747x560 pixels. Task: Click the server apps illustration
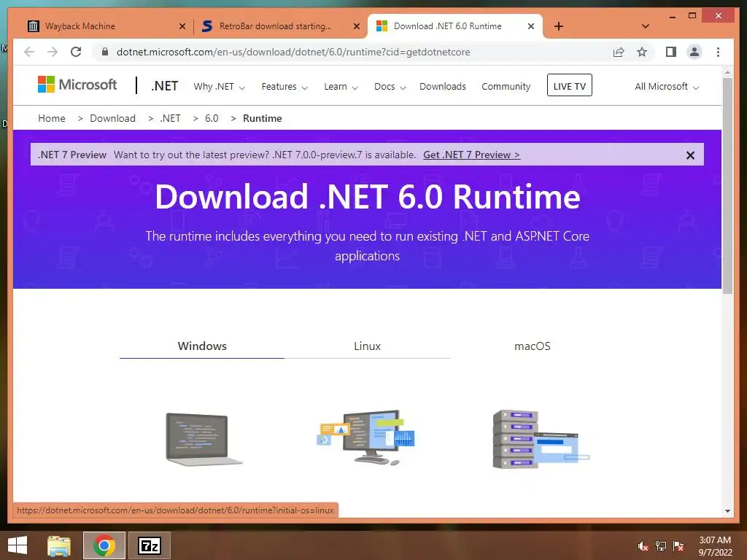coord(541,439)
